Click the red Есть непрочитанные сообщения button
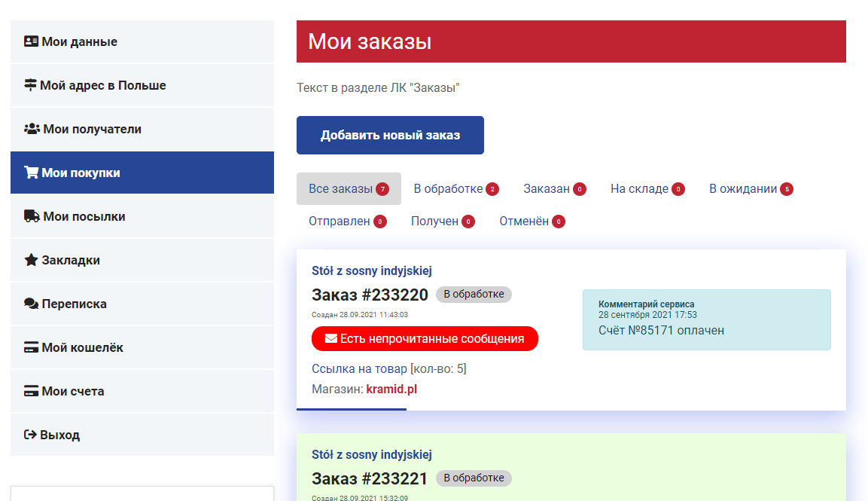Viewport: 868px width, 501px height. pyautogui.click(x=425, y=339)
